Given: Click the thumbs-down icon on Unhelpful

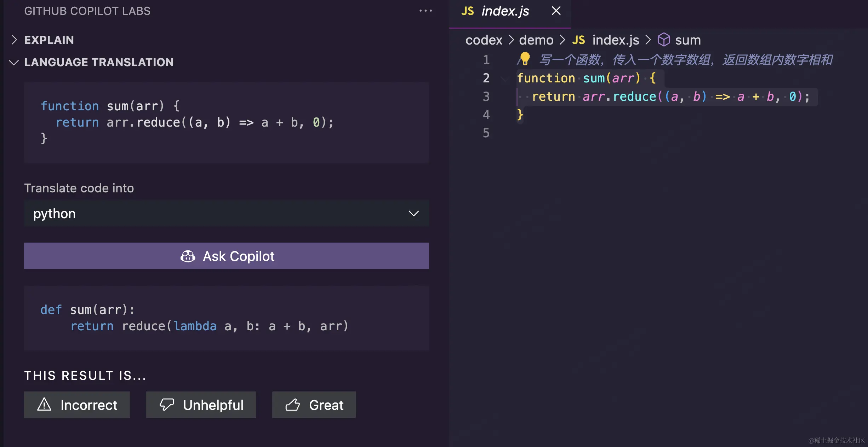Looking at the screenshot, I should (166, 405).
